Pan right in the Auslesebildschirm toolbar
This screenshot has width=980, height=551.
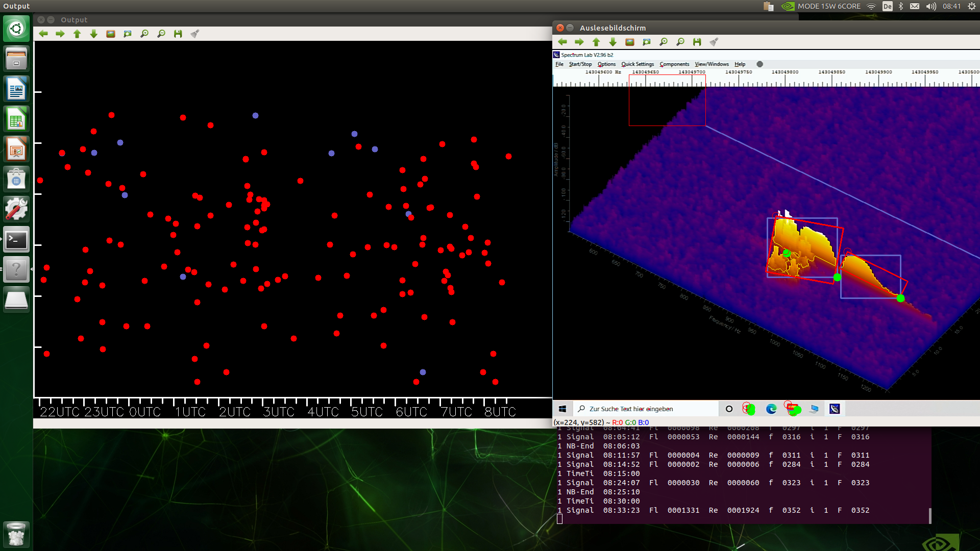point(579,42)
